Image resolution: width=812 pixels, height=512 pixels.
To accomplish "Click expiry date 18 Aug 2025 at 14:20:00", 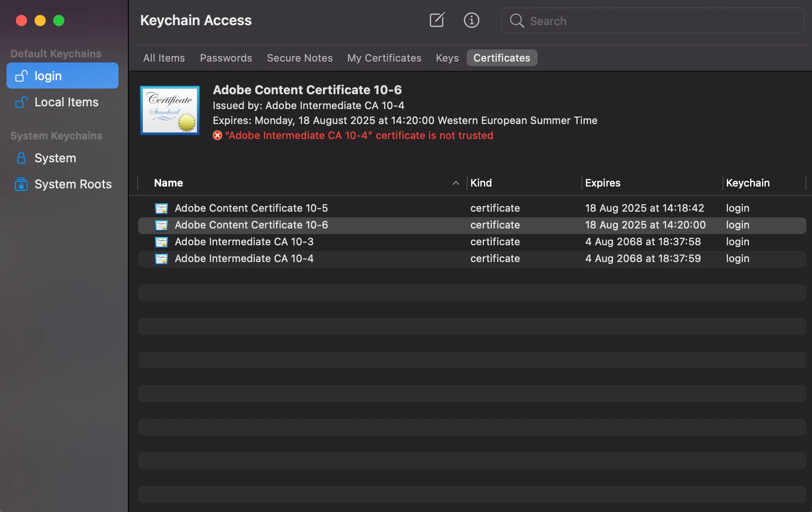I will (x=645, y=225).
